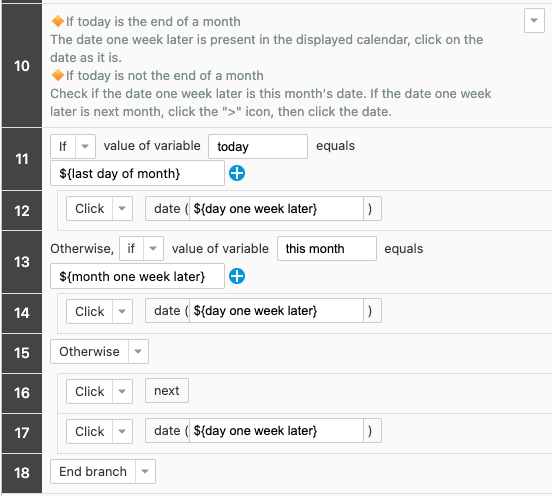This screenshot has width=552, height=496.
Task: Select step number 18 row handle
Action: pyautogui.click(x=22, y=473)
